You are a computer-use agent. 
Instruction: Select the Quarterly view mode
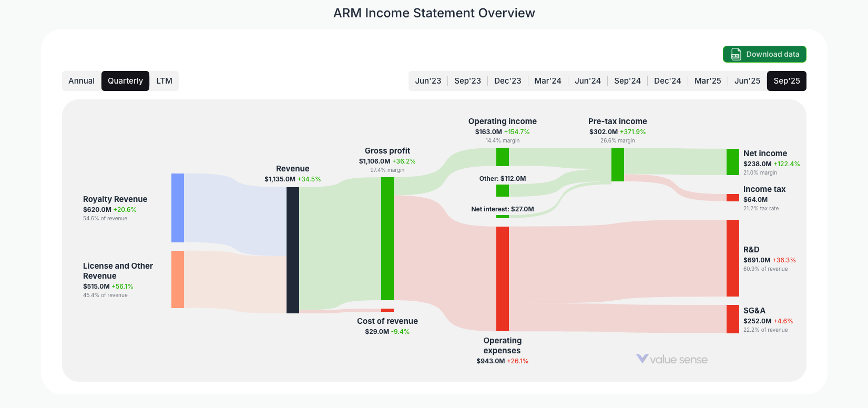point(125,80)
